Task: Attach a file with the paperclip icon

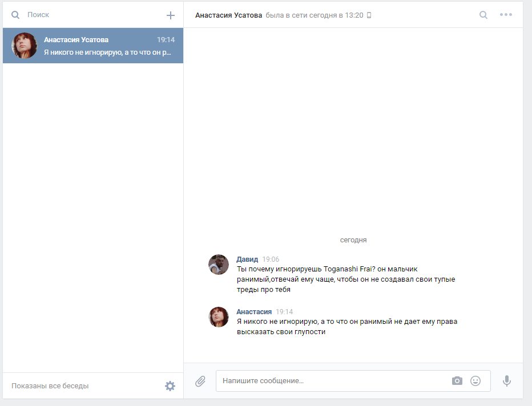Action: click(200, 381)
